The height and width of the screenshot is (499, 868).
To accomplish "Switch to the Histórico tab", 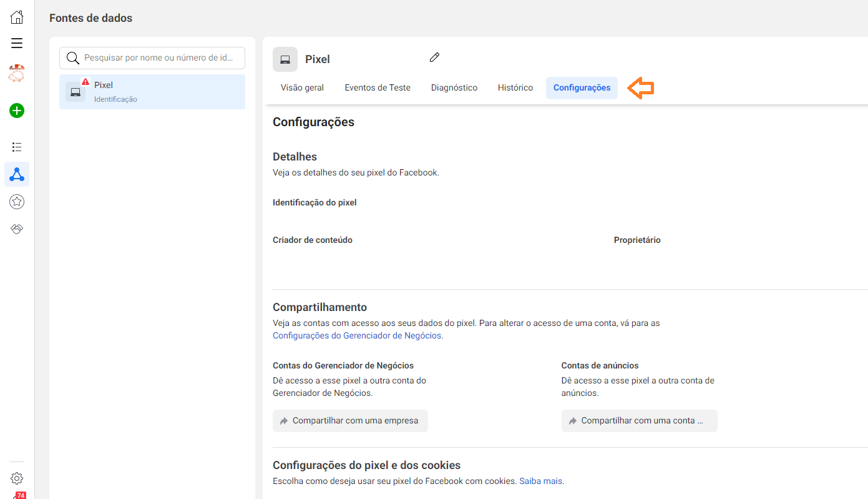I will pyautogui.click(x=515, y=88).
